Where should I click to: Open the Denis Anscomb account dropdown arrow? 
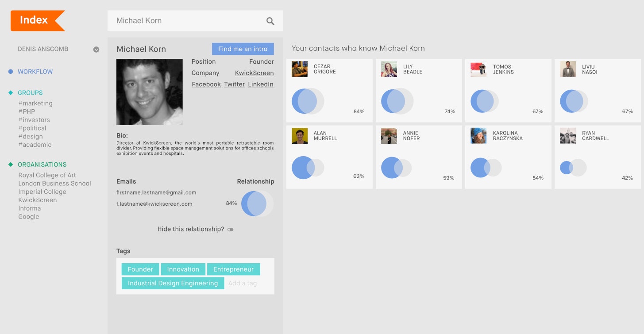click(x=96, y=50)
